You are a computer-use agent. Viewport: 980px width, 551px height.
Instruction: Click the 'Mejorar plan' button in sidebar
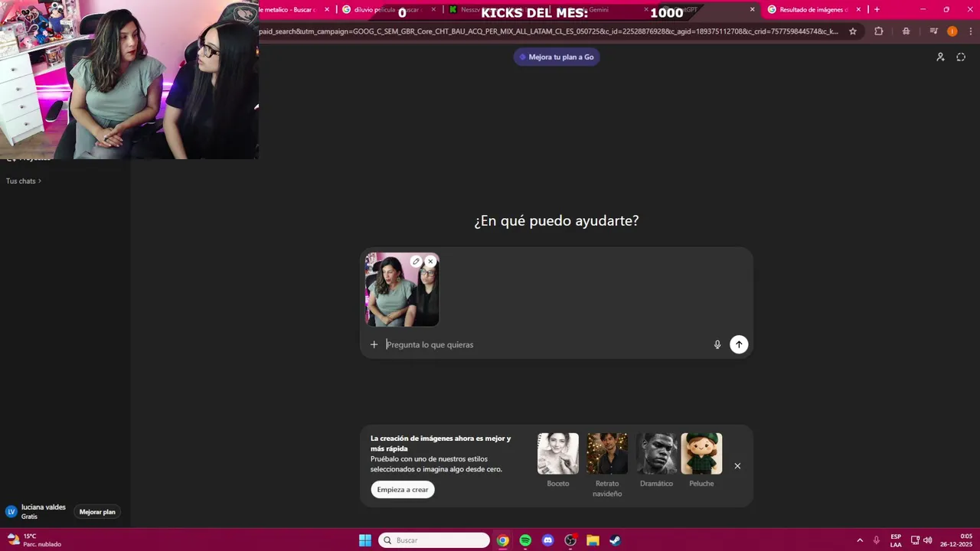click(97, 512)
